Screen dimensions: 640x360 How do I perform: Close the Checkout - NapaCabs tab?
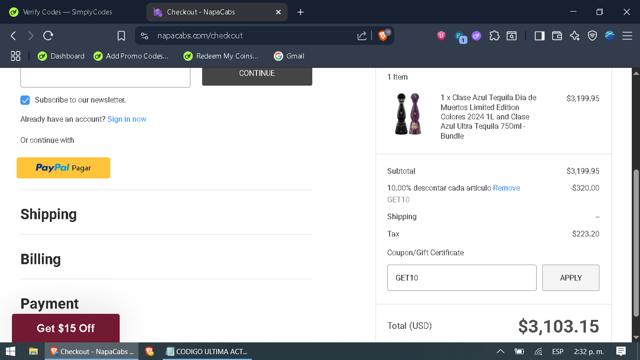(x=278, y=12)
